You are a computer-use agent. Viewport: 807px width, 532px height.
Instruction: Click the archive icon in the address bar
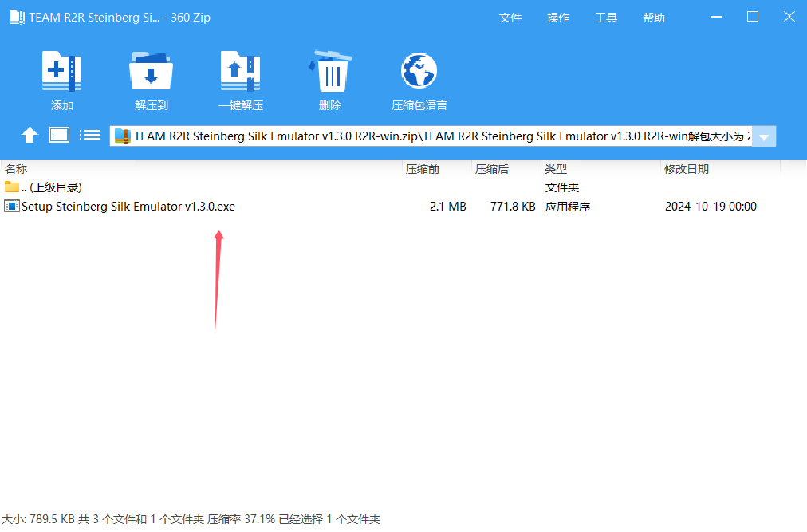[x=123, y=136]
